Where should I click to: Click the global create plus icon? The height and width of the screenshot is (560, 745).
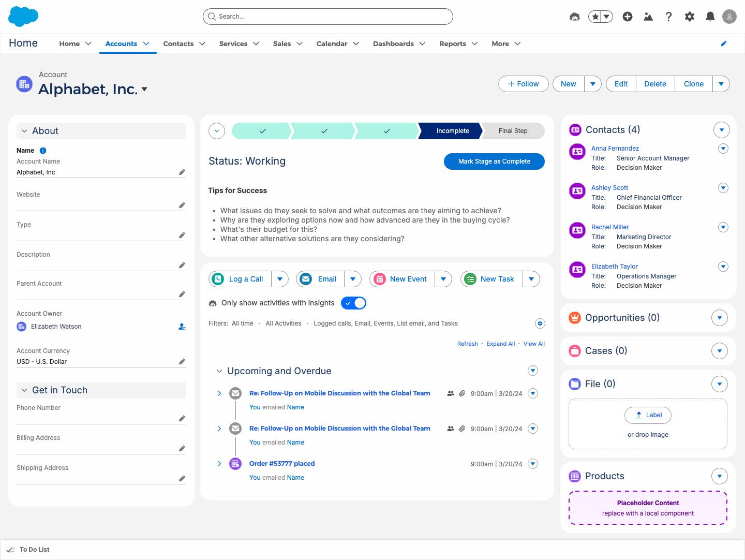[x=628, y=17]
